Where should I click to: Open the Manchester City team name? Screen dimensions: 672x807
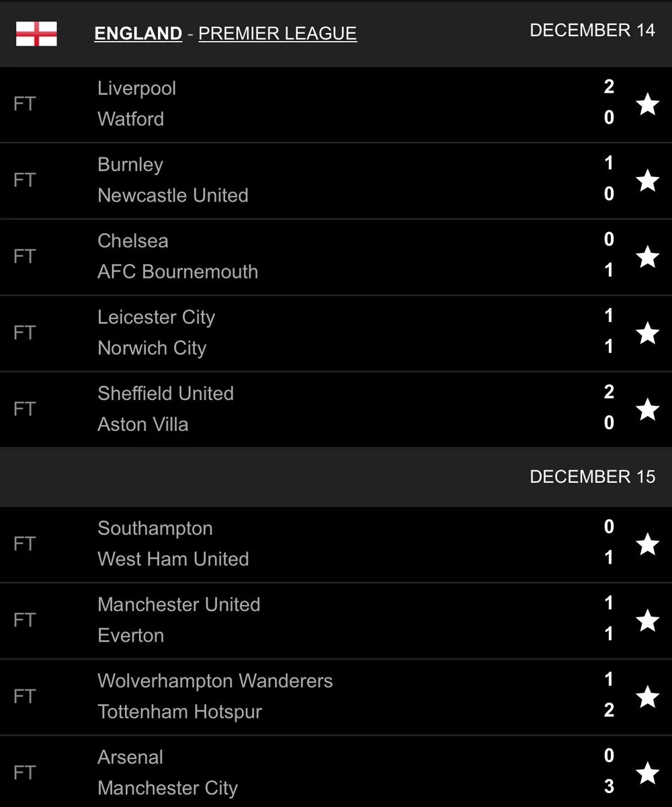(167, 788)
